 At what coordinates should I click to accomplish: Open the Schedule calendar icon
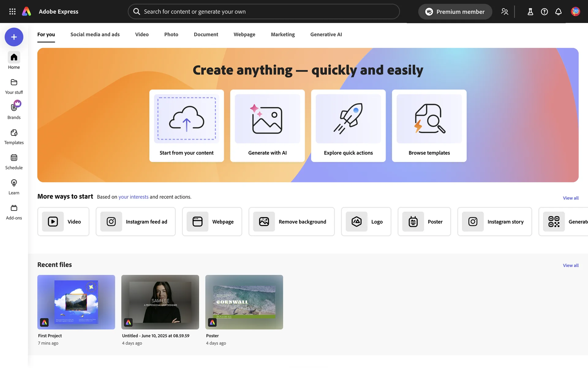tap(14, 162)
